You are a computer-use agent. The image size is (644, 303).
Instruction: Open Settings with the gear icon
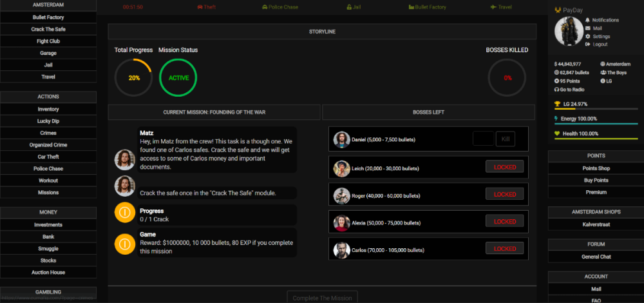coord(587,37)
